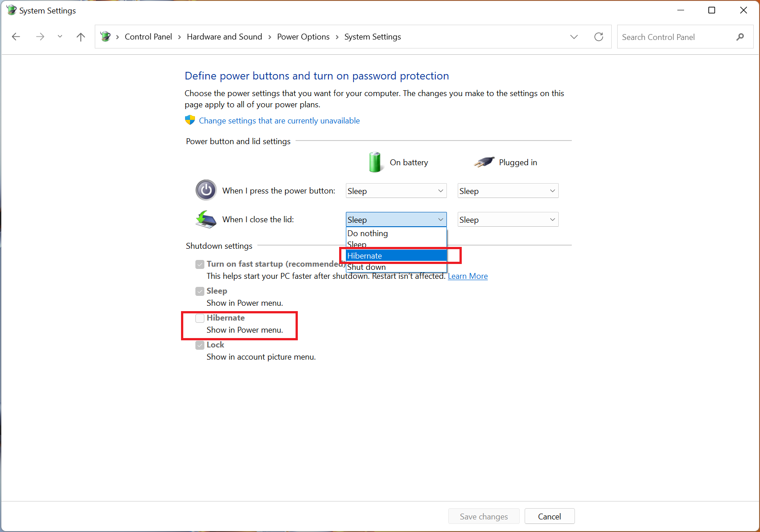Click the Save changes button
The height and width of the screenshot is (532, 760).
pyautogui.click(x=484, y=516)
